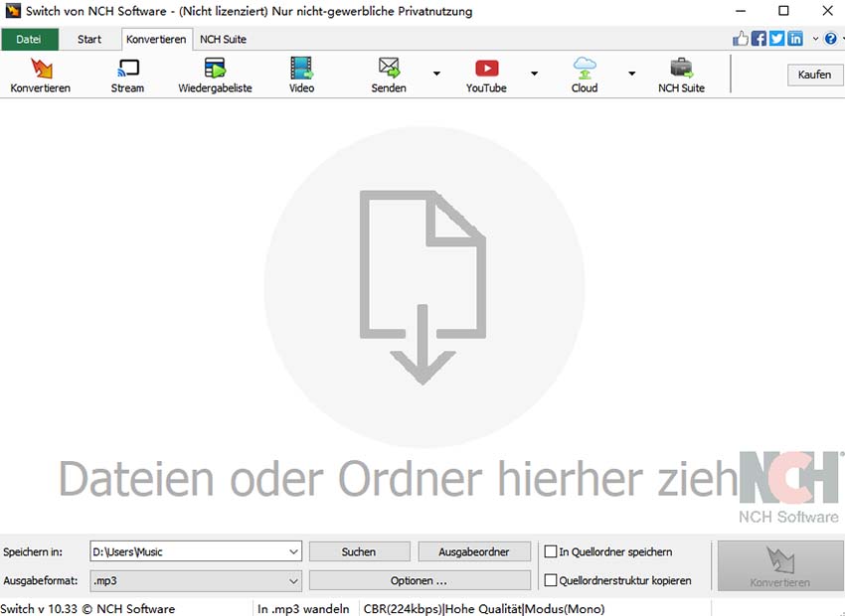This screenshot has width=845, height=616.
Task: Click the Suchen button to find files
Action: [359, 551]
